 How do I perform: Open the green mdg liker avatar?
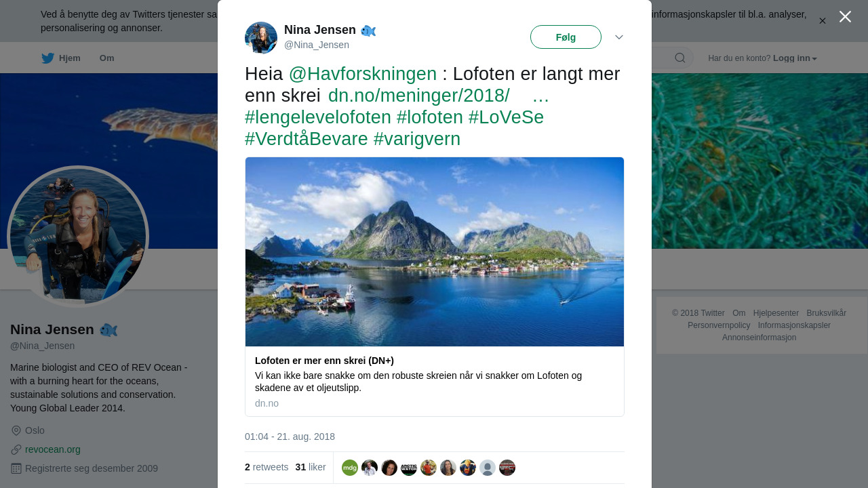point(350,468)
